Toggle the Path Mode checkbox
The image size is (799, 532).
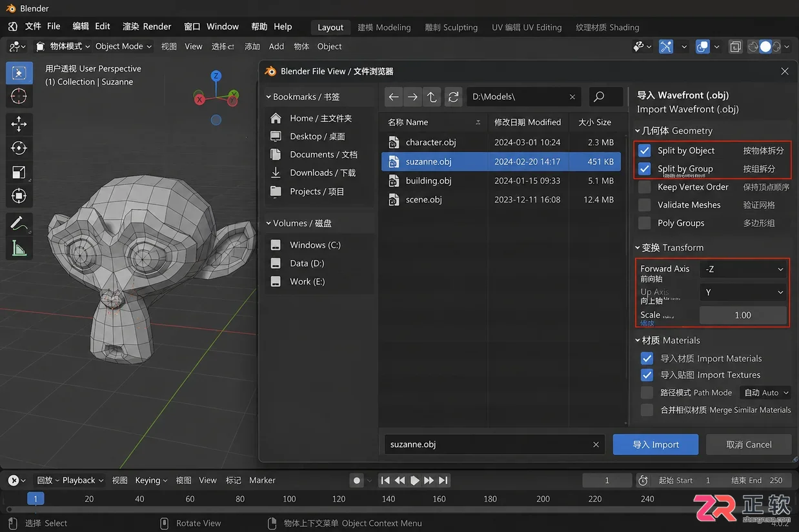(x=647, y=392)
